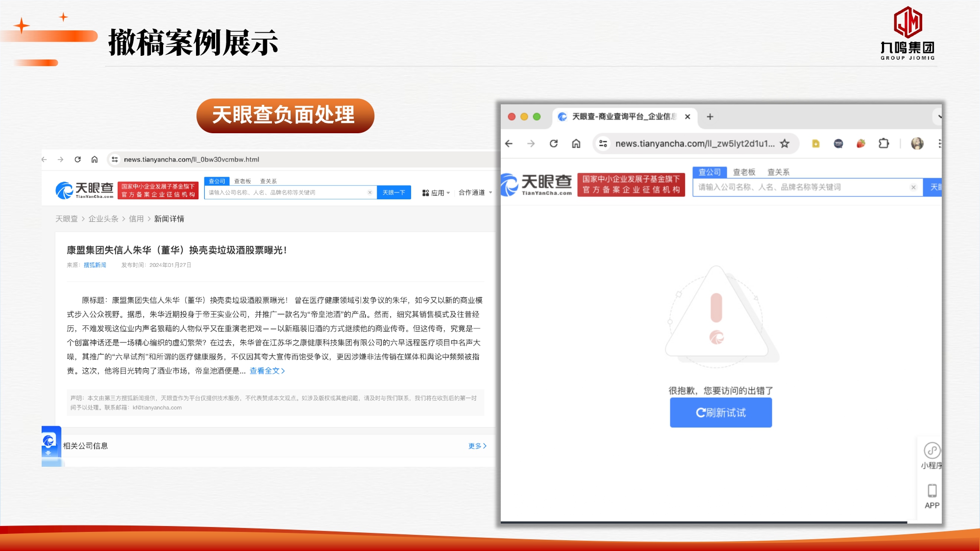
Task: Select 查公司 tab in left window
Action: coord(217,181)
